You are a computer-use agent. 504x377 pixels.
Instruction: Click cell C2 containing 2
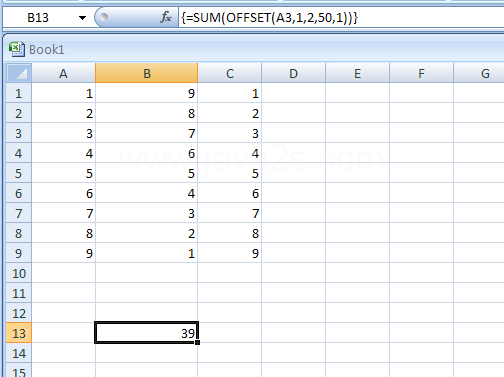230,113
